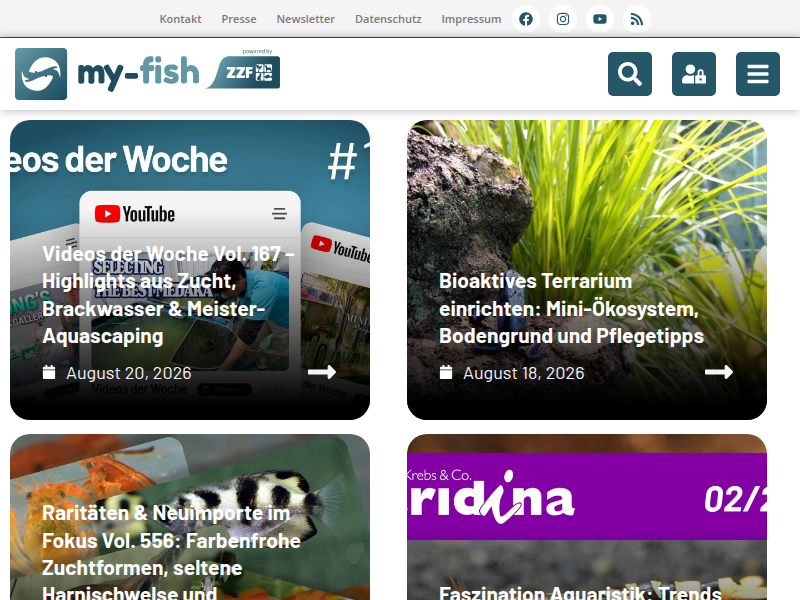Click the date August 18, 2026
Image resolution: width=800 pixels, height=600 pixels.
tap(523, 373)
